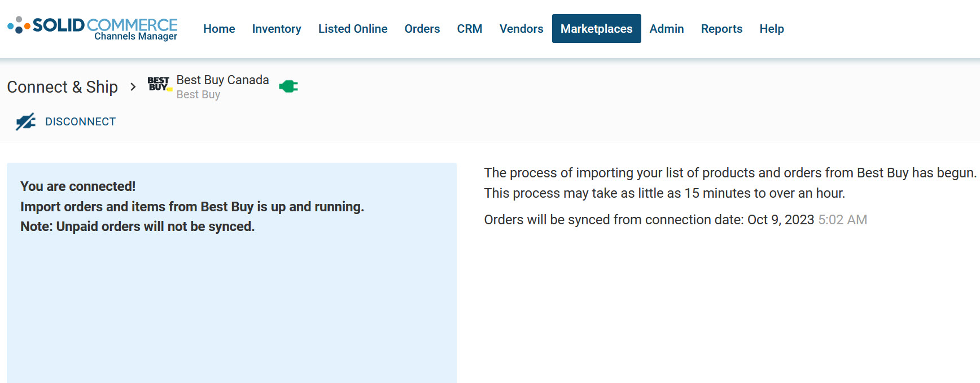Click the 'process of importing' text line
Viewport: 980px width, 383px height.
730,173
